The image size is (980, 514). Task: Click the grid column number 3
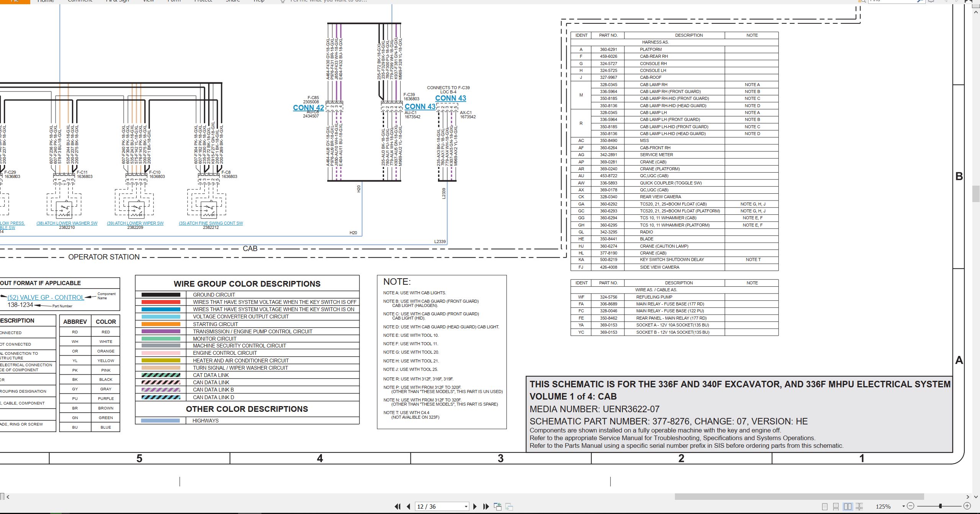pos(500,459)
